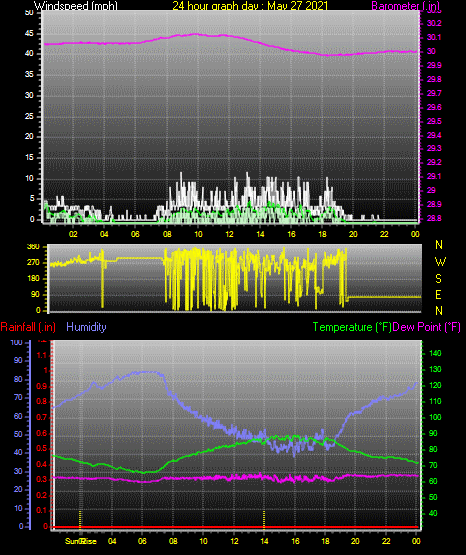The height and width of the screenshot is (555, 466).
Task: Click the 180 degree wind direction axis value
Action: (x=33, y=279)
